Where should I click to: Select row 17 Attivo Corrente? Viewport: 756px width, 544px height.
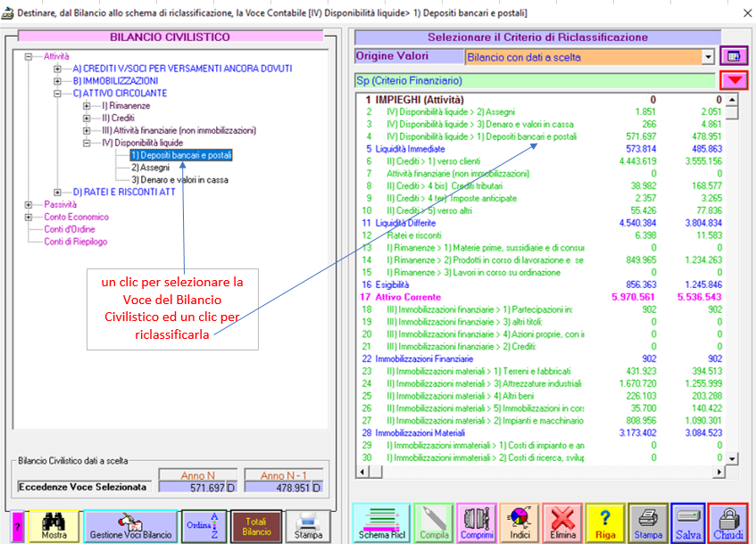click(x=543, y=297)
